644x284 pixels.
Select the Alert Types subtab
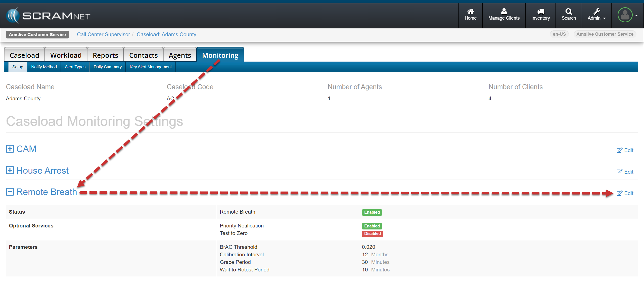(75, 67)
